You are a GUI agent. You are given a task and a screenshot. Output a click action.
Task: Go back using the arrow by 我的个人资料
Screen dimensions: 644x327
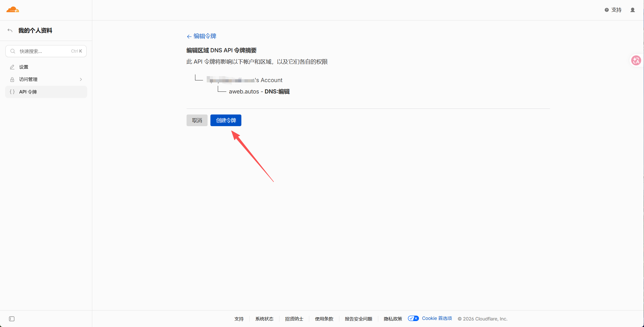(10, 30)
